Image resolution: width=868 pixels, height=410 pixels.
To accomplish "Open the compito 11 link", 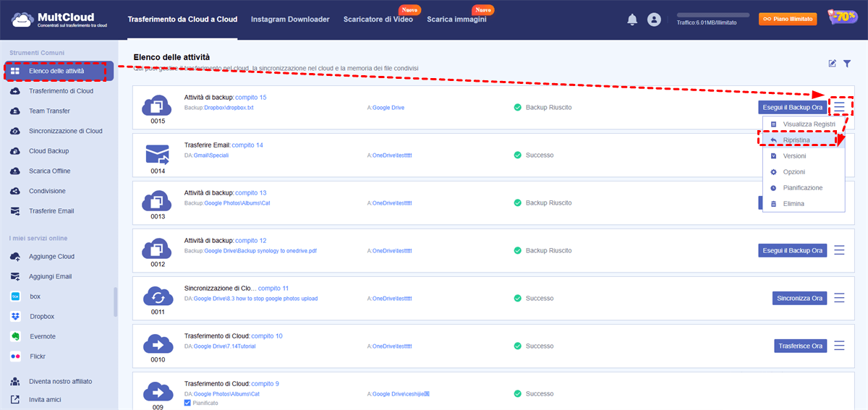I will (x=273, y=289).
